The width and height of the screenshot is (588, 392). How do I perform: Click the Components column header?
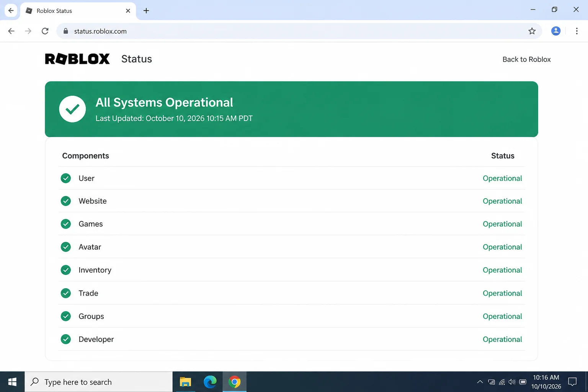[x=85, y=156]
